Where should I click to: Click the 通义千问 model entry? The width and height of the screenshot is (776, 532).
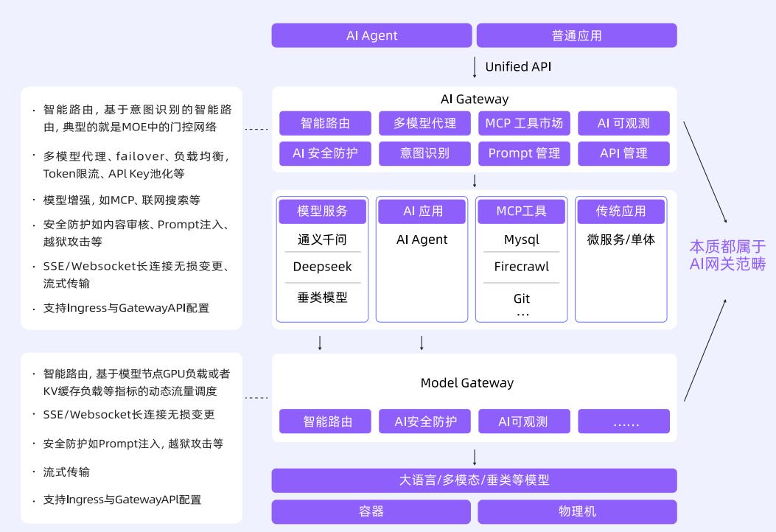click(322, 239)
